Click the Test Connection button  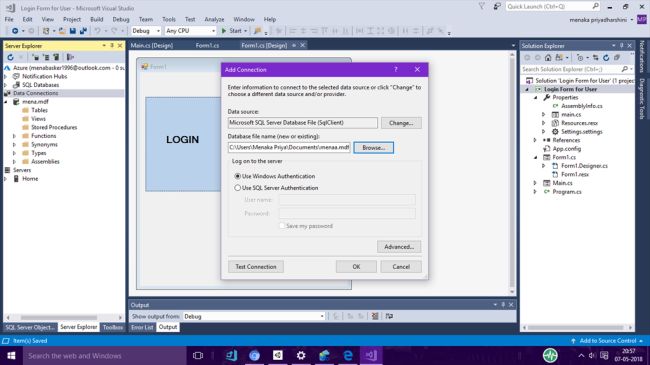click(x=256, y=267)
